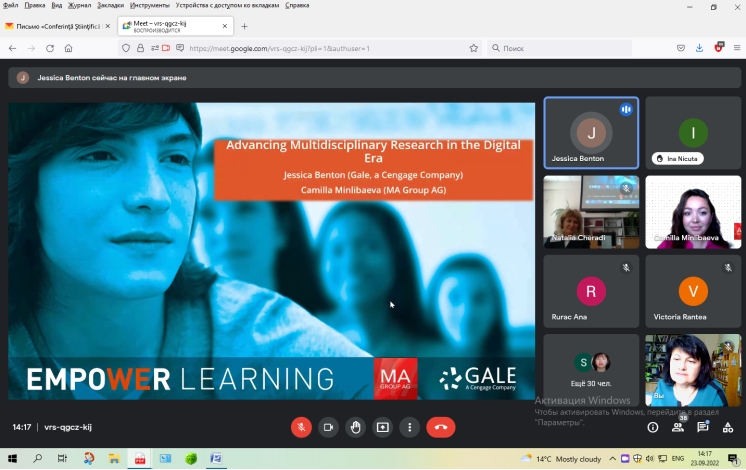The width and height of the screenshot is (746, 470).
Task: Click the 'Поиск' search field
Action: tap(559, 48)
